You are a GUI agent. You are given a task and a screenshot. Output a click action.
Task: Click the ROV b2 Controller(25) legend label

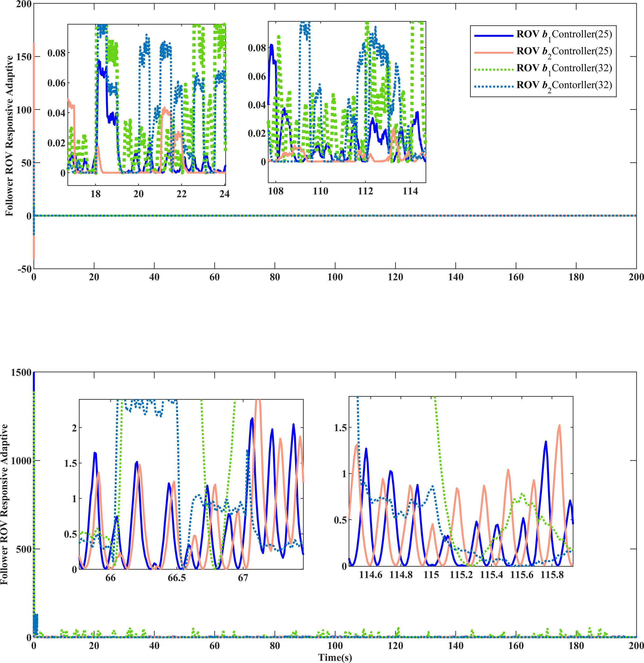coord(564,51)
